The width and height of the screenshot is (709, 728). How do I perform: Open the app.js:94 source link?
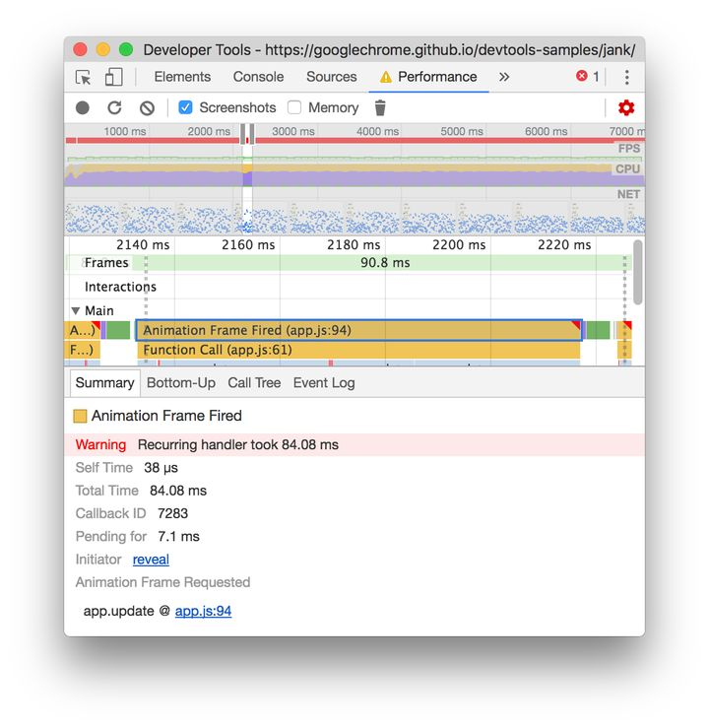pyautogui.click(x=203, y=611)
